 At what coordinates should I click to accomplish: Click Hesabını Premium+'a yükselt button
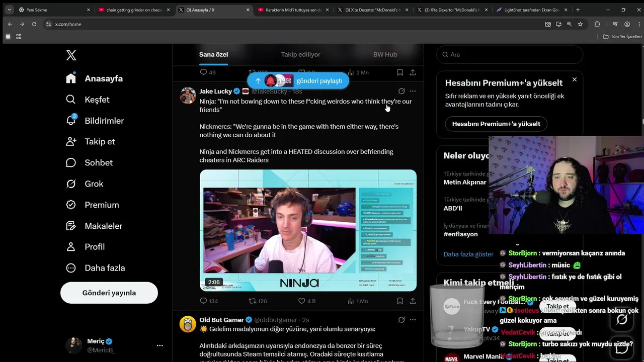coord(496,124)
